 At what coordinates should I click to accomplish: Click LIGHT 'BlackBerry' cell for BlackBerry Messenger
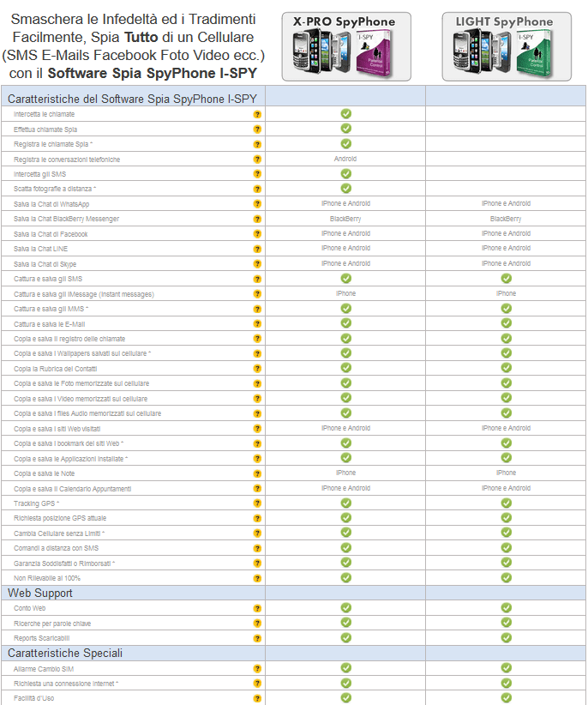pos(506,219)
